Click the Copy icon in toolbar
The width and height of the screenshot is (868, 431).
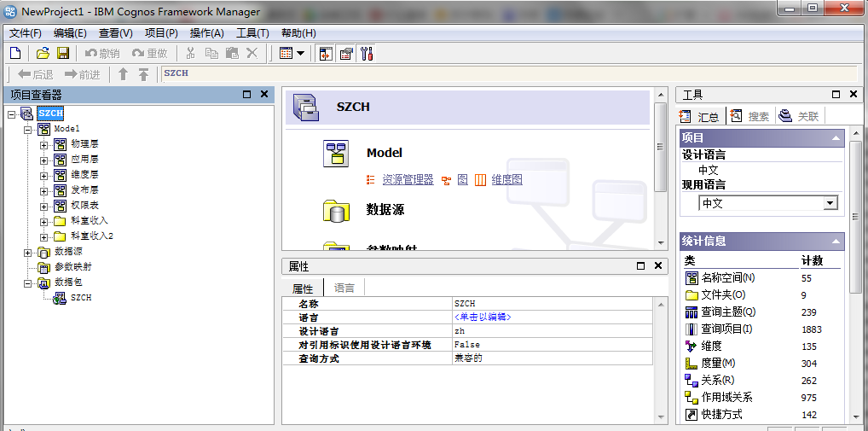211,53
